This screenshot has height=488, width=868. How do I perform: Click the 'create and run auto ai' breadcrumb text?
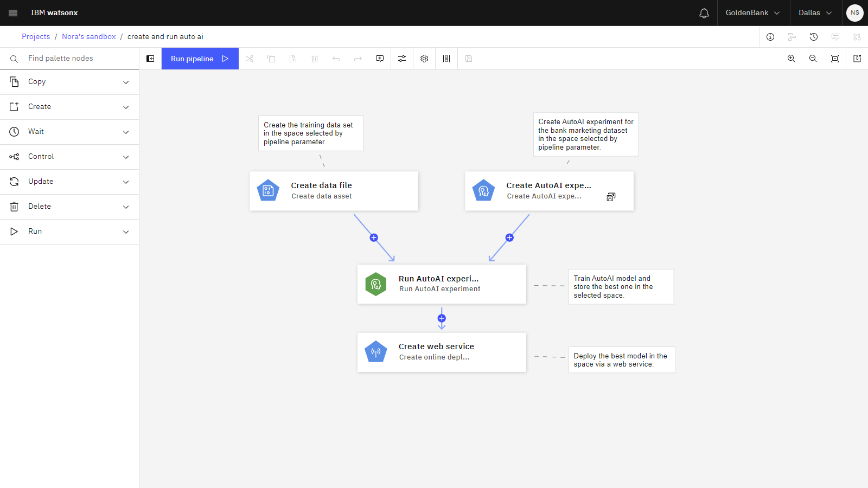165,37
